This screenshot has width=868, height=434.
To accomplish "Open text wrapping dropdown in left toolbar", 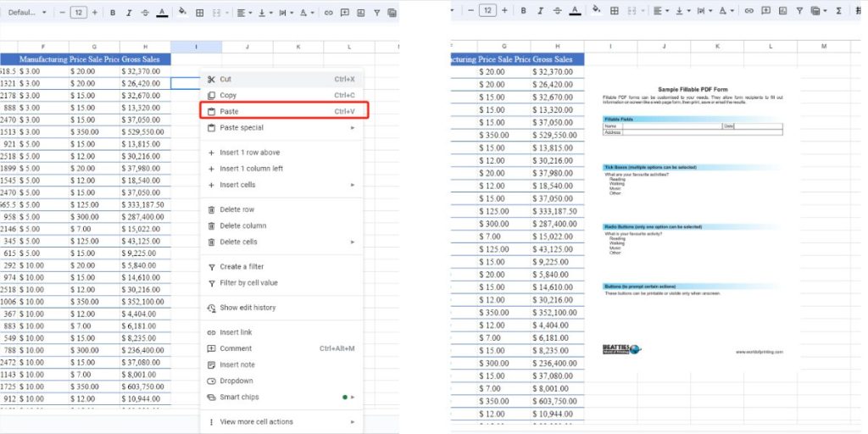I will [287, 12].
